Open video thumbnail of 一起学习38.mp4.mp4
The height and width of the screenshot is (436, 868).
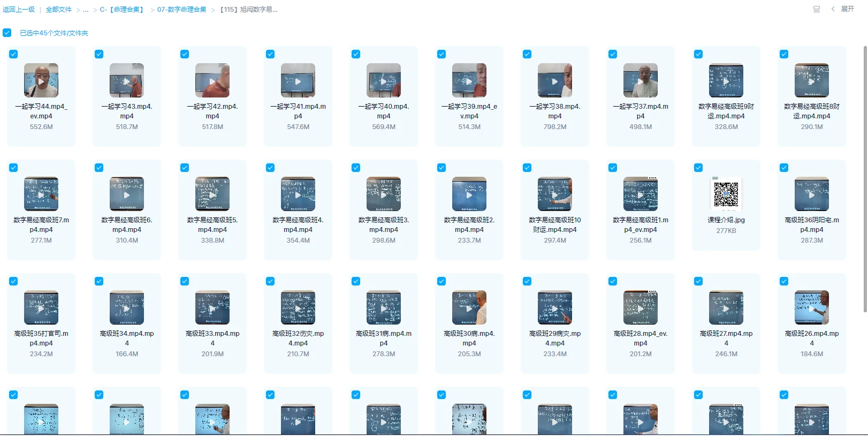(x=555, y=80)
